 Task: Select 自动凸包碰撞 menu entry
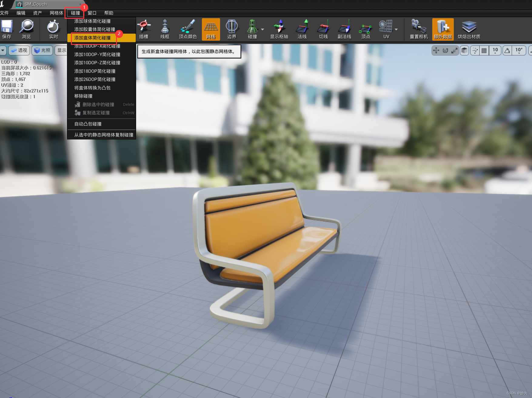(102, 124)
